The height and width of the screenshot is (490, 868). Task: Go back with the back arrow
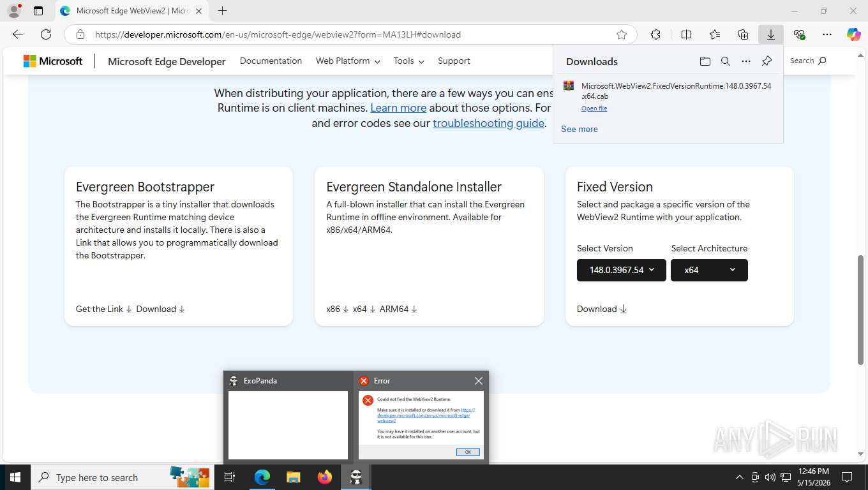(x=18, y=34)
